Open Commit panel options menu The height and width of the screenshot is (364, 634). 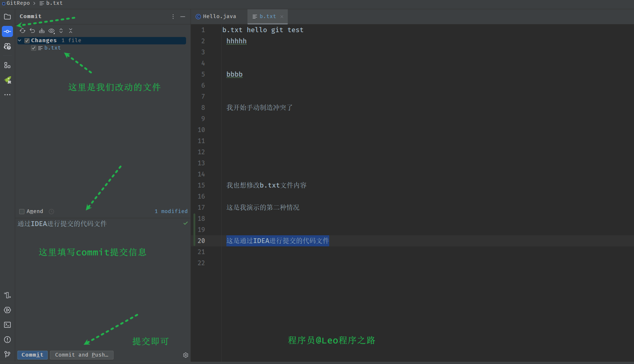pos(173,17)
